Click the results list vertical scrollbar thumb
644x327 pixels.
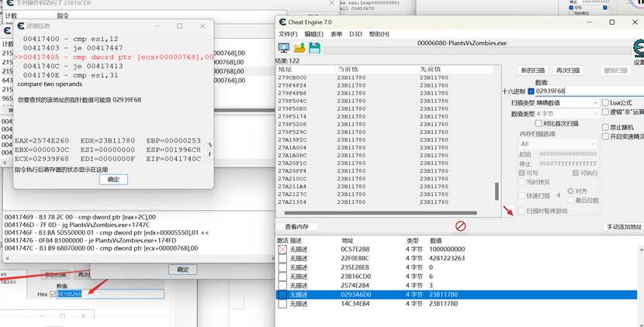click(x=497, y=191)
